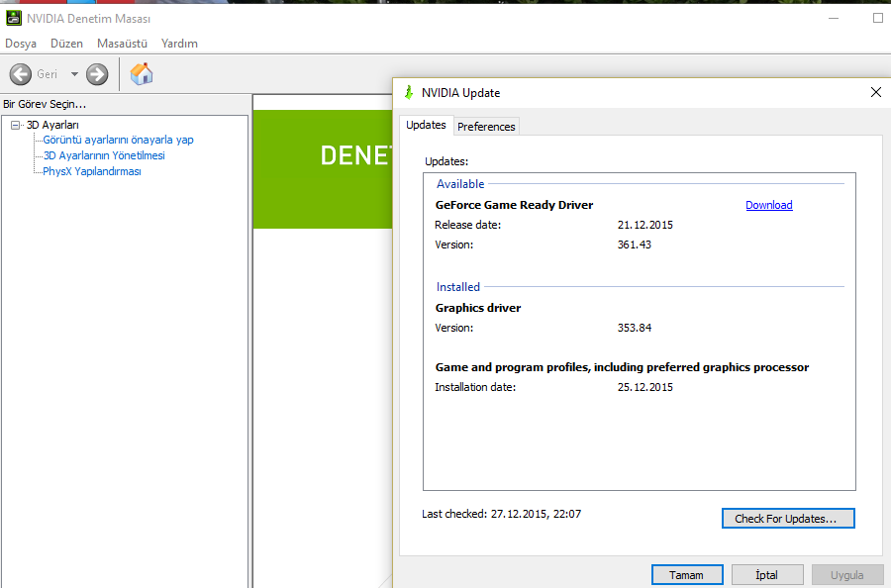
Task: Click the Check For Updates button
Action: click(x=788, y=519)
